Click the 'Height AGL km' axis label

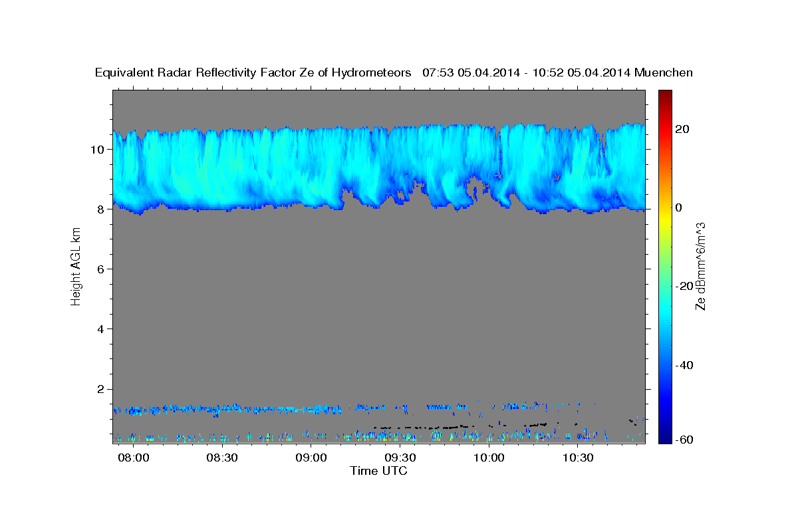(x=76, y=266)
